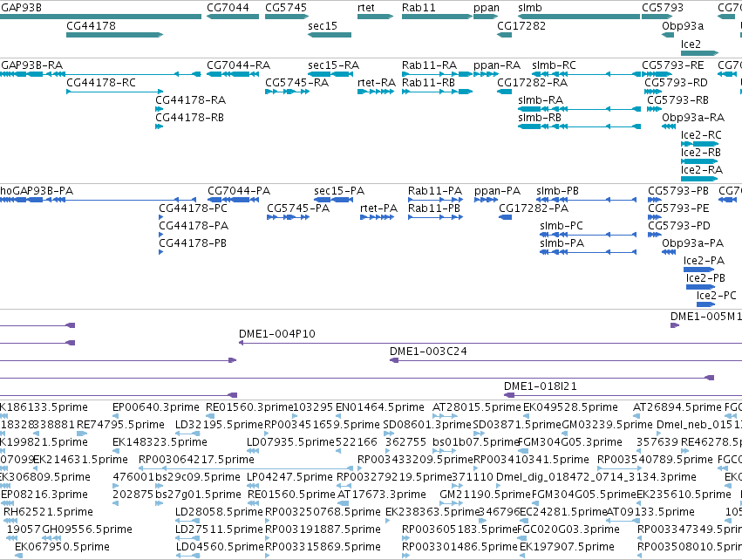Screen dimensions: 742x560
Task: Open protein label CG7044-PA
Action: pyautogui.click(x=239, y=191)
